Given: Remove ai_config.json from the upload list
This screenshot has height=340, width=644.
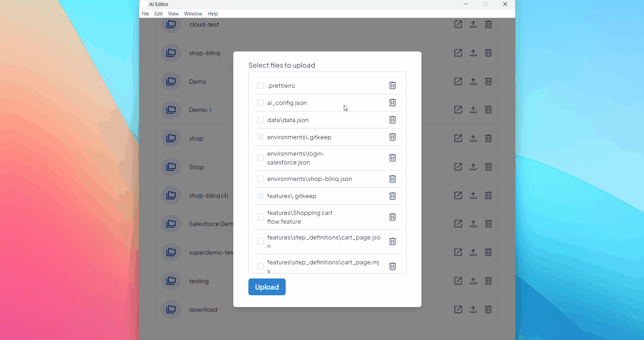Looking at the screenshot, I should [392, 103].
